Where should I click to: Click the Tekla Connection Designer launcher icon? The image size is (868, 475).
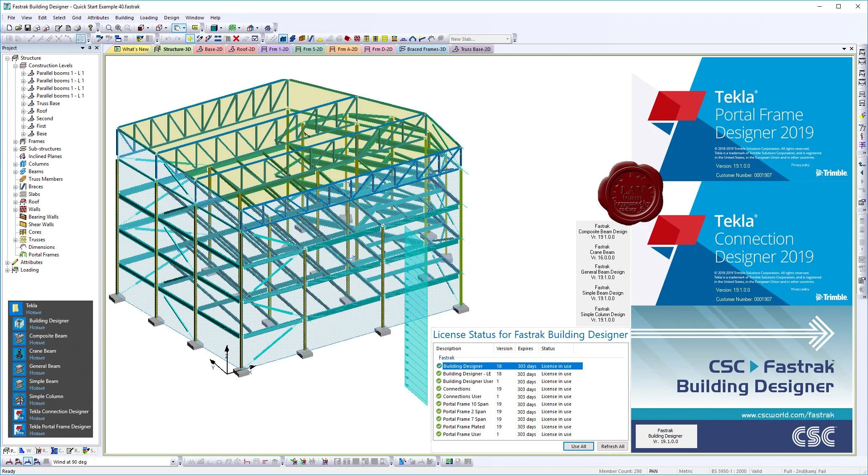coord(19,414)
